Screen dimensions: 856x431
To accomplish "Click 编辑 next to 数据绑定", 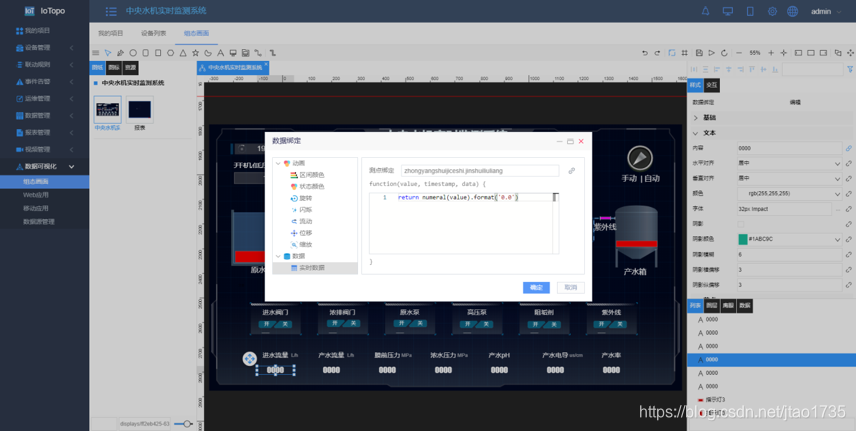I will [795, 102].
